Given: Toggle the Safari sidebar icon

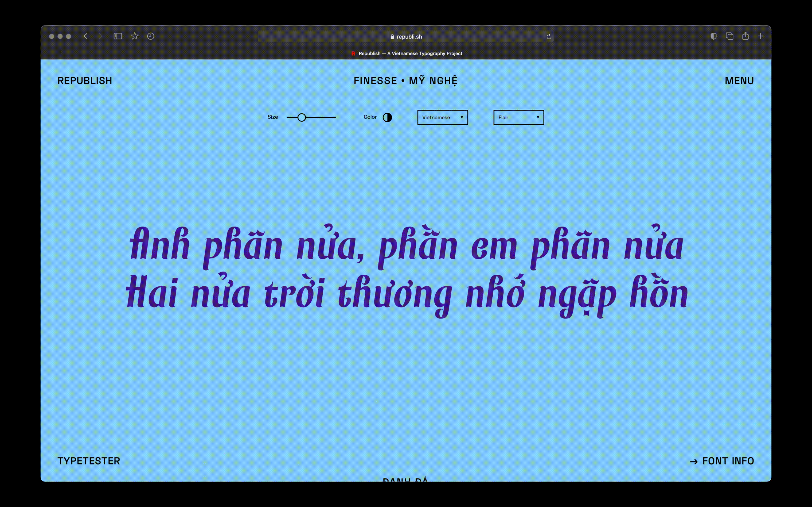Looking at the screenshot, I should coord(117,36).
